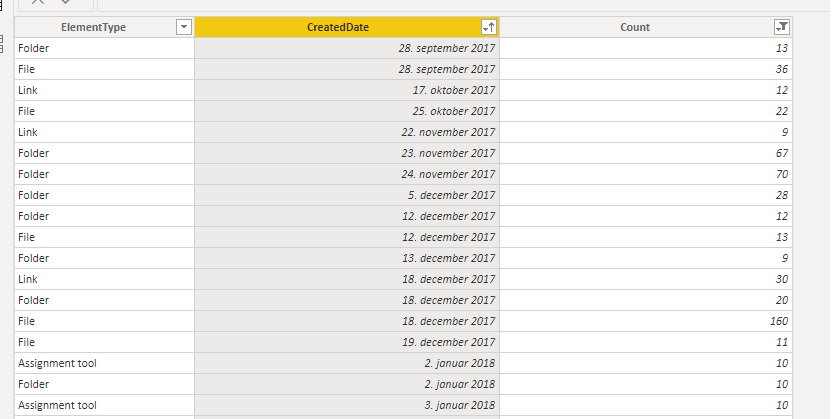
Task: Select 2. januar 2018 in the Assignment tool row
Action: [347, 363]
